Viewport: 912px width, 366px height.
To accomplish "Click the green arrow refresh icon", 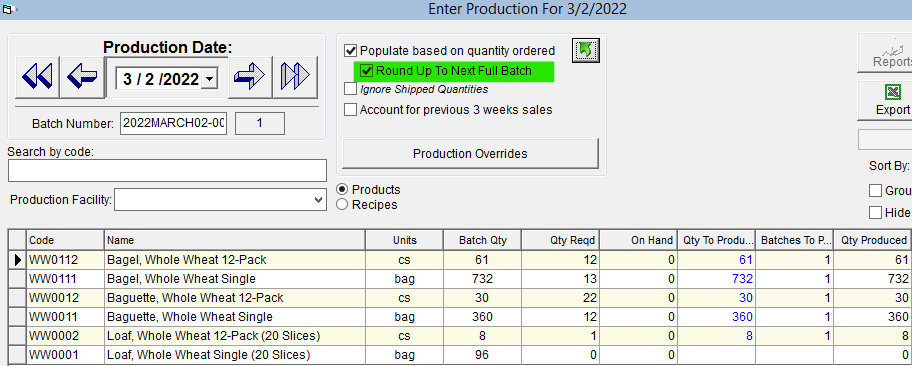I will pos(585,51).
